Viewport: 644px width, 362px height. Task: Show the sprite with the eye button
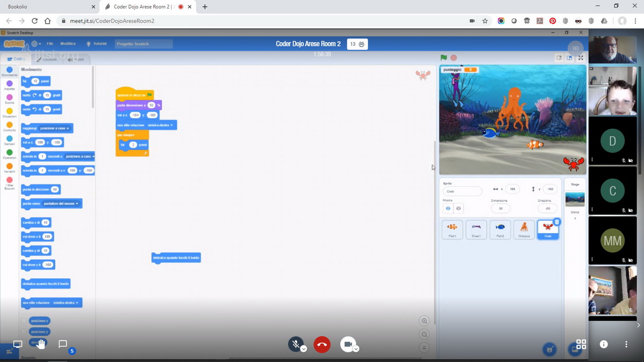[448, 208]
